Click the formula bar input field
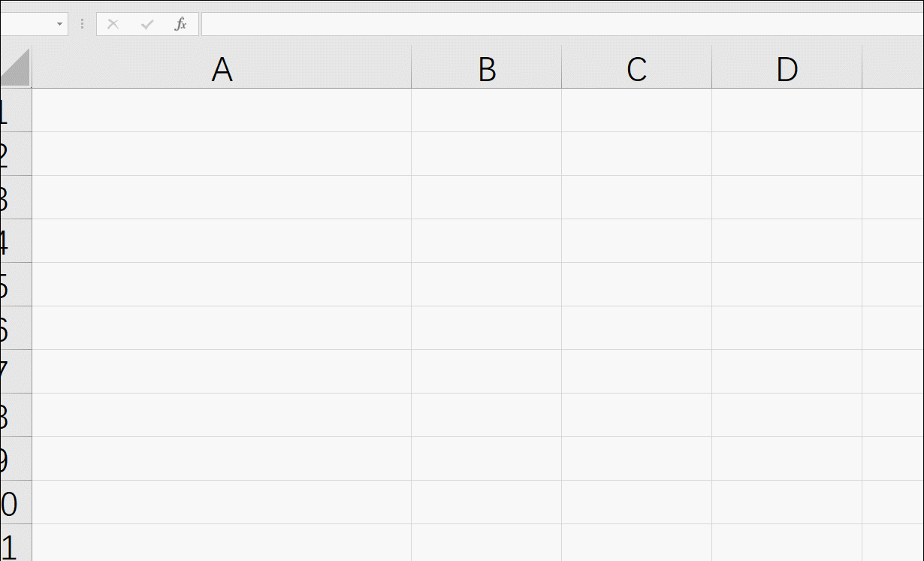This screenshot has width=924, height=561. [563, 24]
